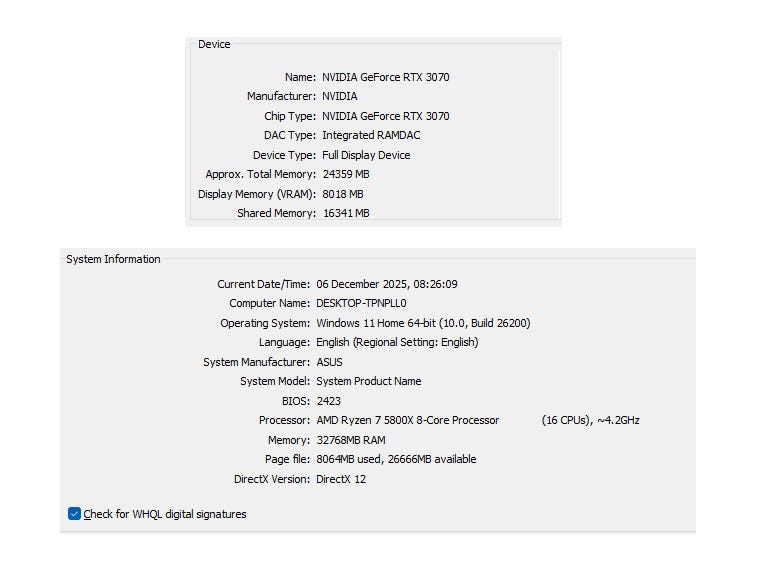Click the System Information group header
The image size is (771, 581).
[x=113, y=259]
